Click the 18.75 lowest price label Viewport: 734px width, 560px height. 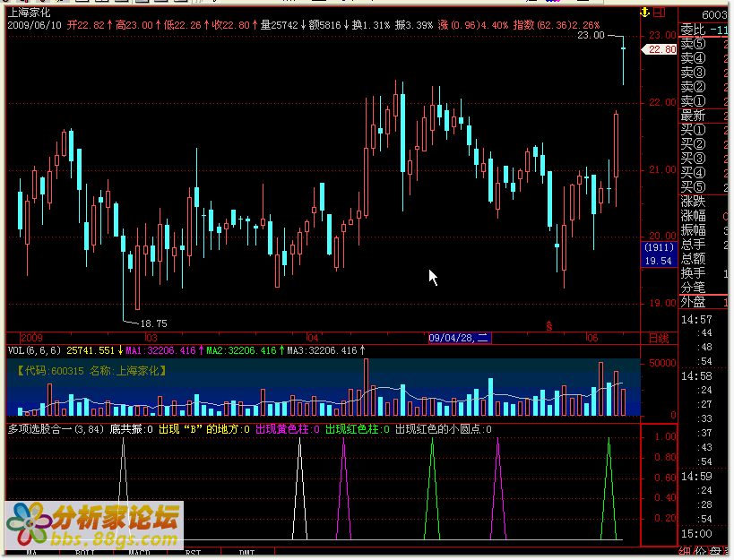[153, 323]
